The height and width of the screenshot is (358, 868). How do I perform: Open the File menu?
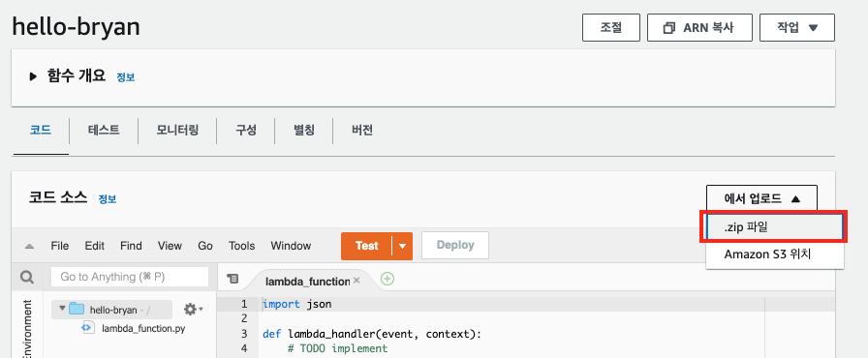60,246
